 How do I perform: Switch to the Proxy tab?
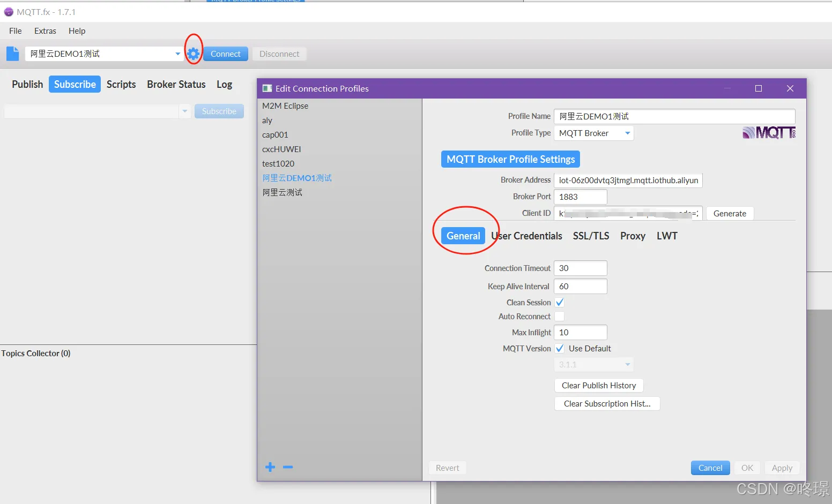click(633, 236)
